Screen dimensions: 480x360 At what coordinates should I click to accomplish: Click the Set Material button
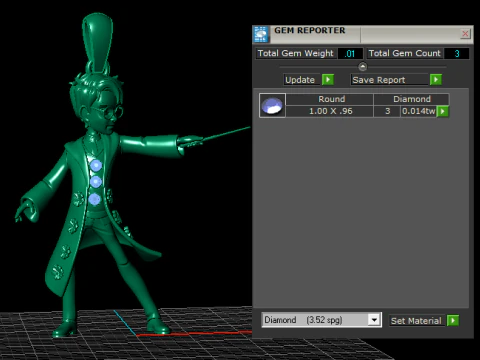(417, 321)
